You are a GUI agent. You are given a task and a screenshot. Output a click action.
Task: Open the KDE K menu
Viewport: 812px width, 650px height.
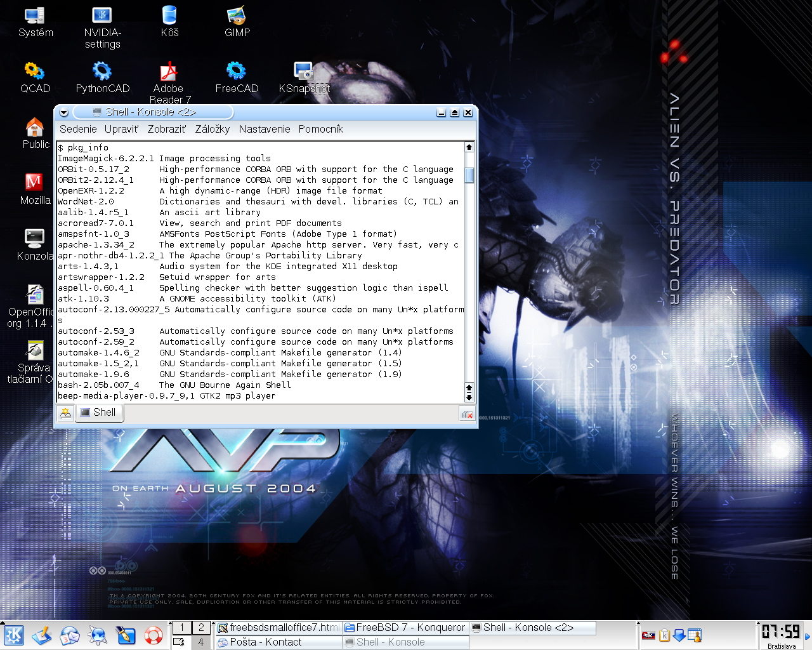[x=14, y=635]
